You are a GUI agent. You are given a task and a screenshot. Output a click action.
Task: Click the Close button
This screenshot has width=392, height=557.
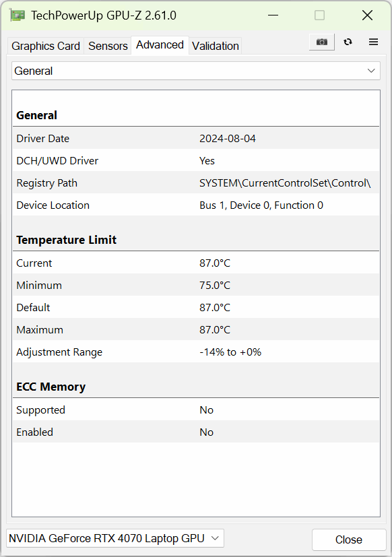tap(349, 539)
